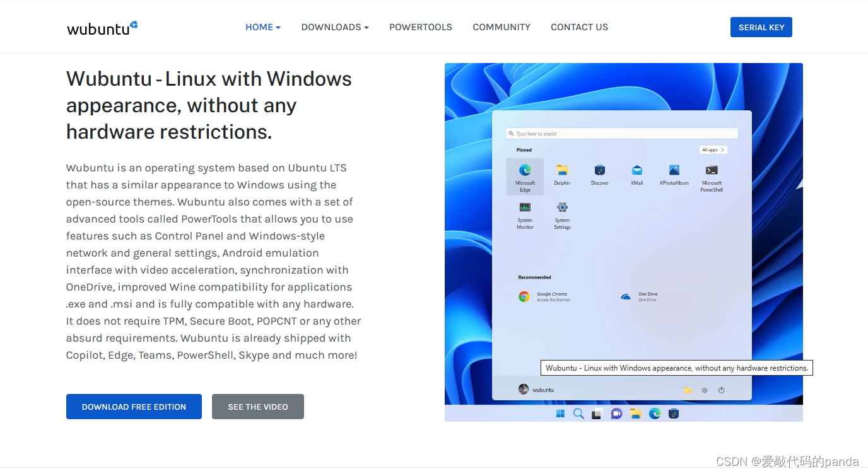The height and width of the screenshot is (474, 868).
Task: Click the Discover store icon on taskbar
Action: click(674, 413)
